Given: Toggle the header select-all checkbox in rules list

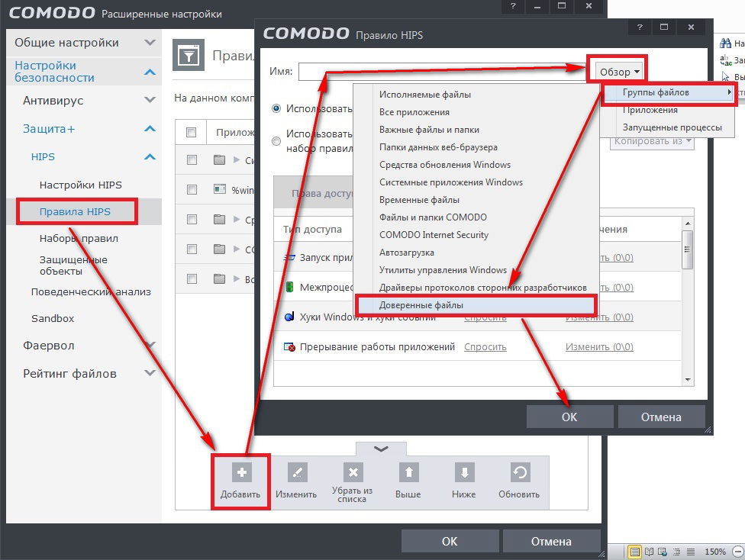Looking at the screenshot, I should click(192, 132).
